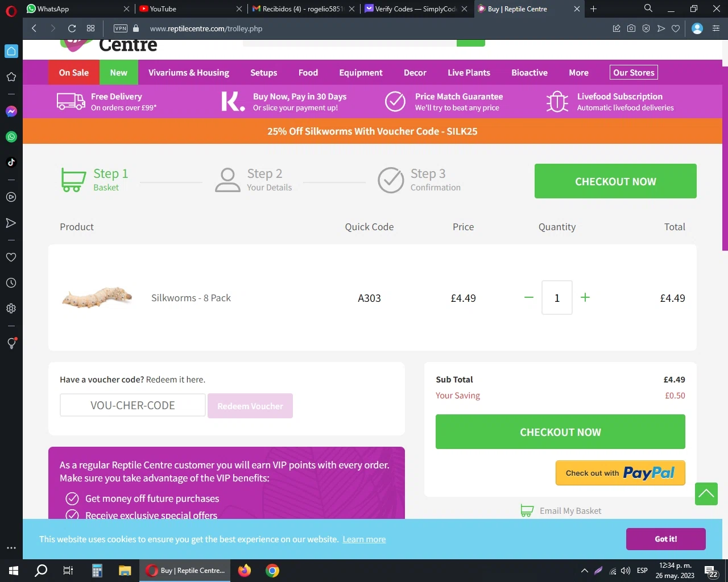
Task: Open sidebar heart pinboards icon
Action: 11,257
